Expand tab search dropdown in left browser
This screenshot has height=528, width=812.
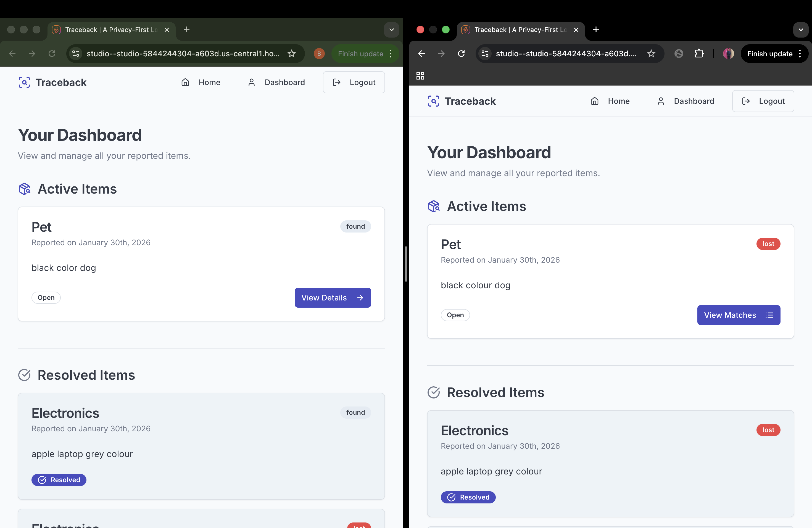(x=391, y=30)
